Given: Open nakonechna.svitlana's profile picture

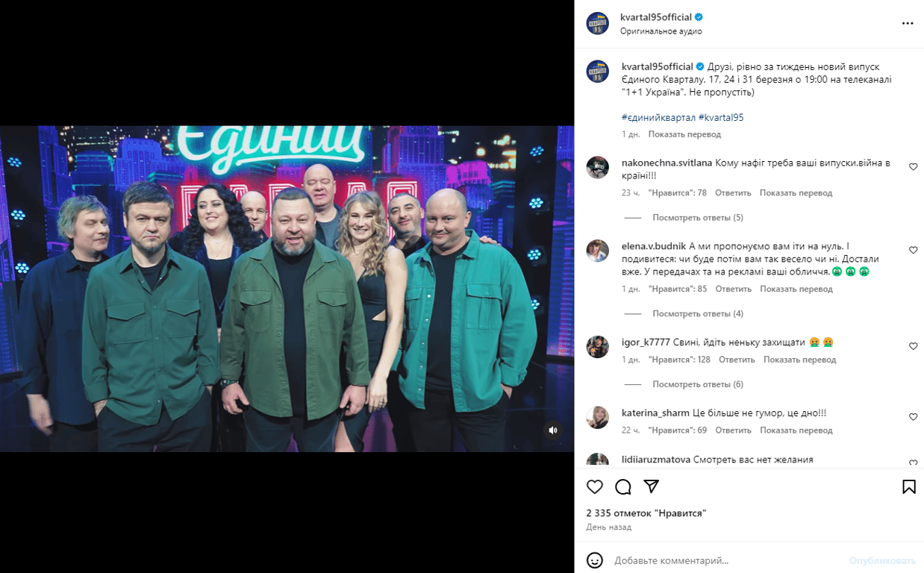Looking at the screenshot, I should [x=598, y=167].
